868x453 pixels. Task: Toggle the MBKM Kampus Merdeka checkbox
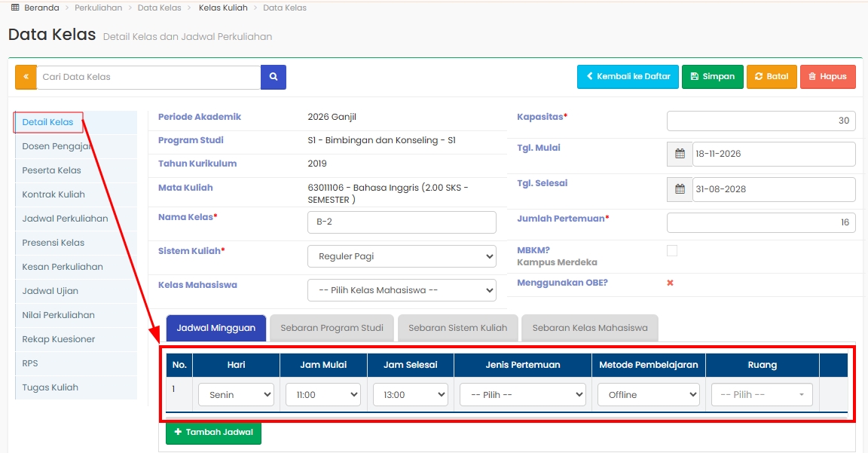pyautogui.click(x=672, y=251)
